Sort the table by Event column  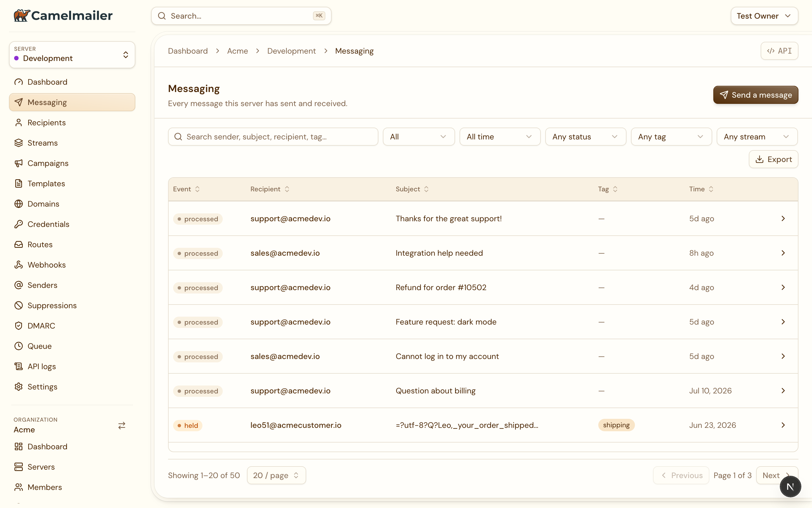pyautogui.click(x=187, y=189)
